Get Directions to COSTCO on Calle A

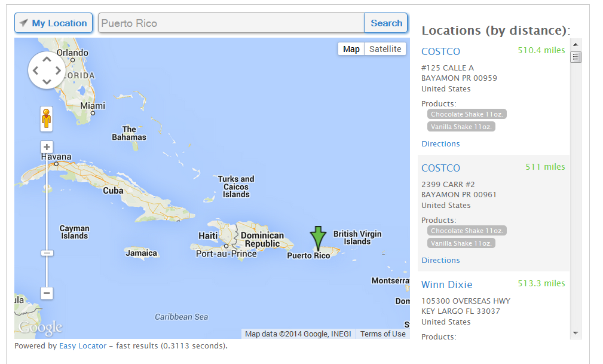click(440, 144)
